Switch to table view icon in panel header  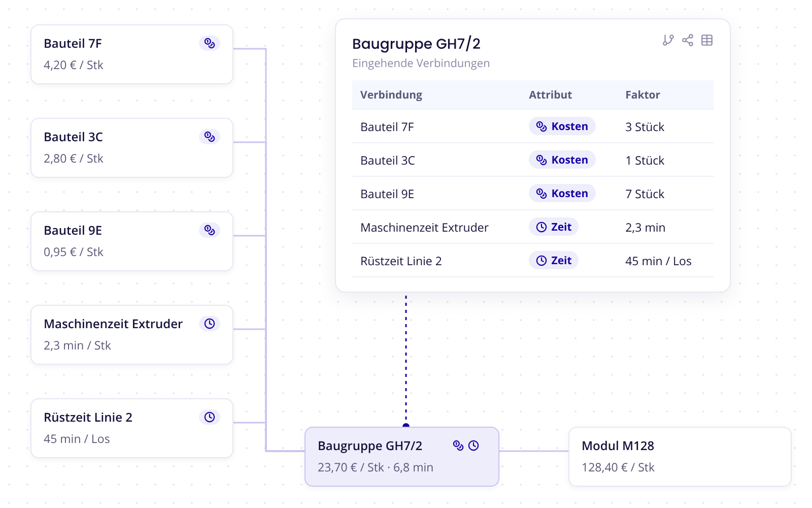[707, 40]
